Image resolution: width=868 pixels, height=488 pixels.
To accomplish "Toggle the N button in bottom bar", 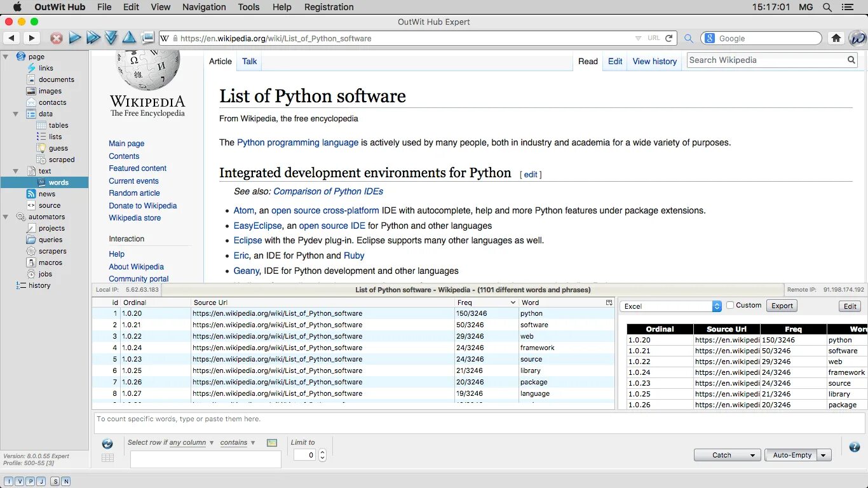I will click(x=66, y=482).
